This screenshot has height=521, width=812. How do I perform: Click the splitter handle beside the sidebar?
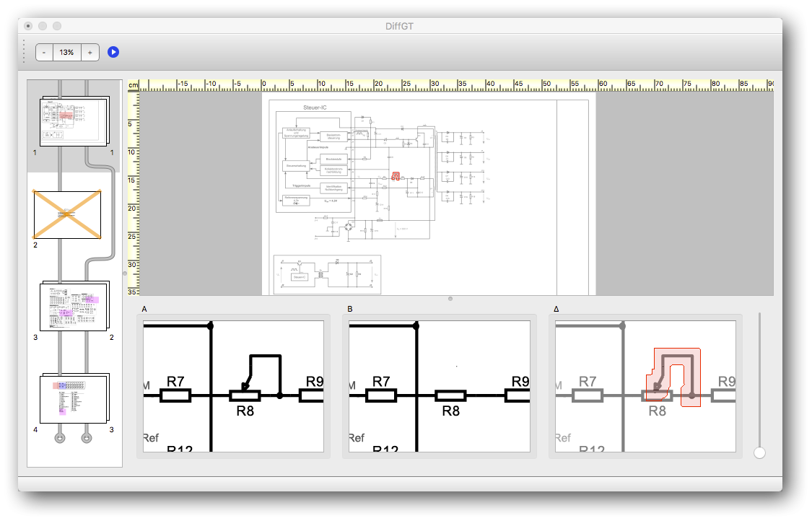click(125, 273)
